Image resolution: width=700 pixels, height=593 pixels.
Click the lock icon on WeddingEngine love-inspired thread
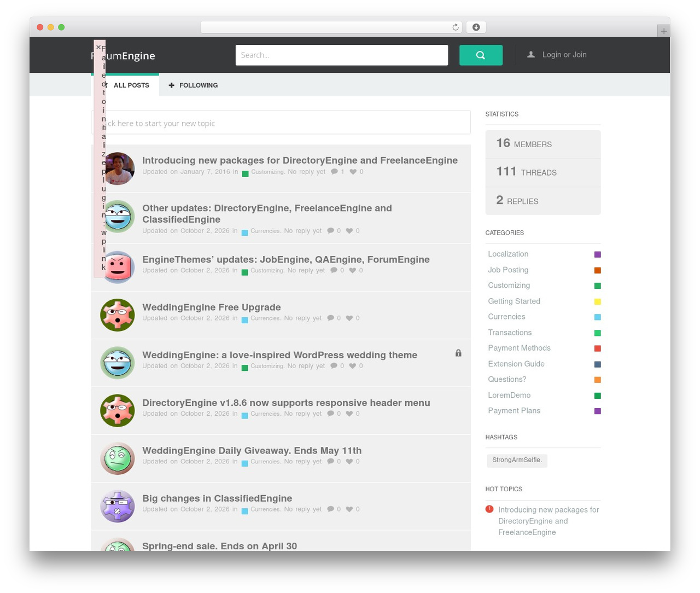coord(458,353)
